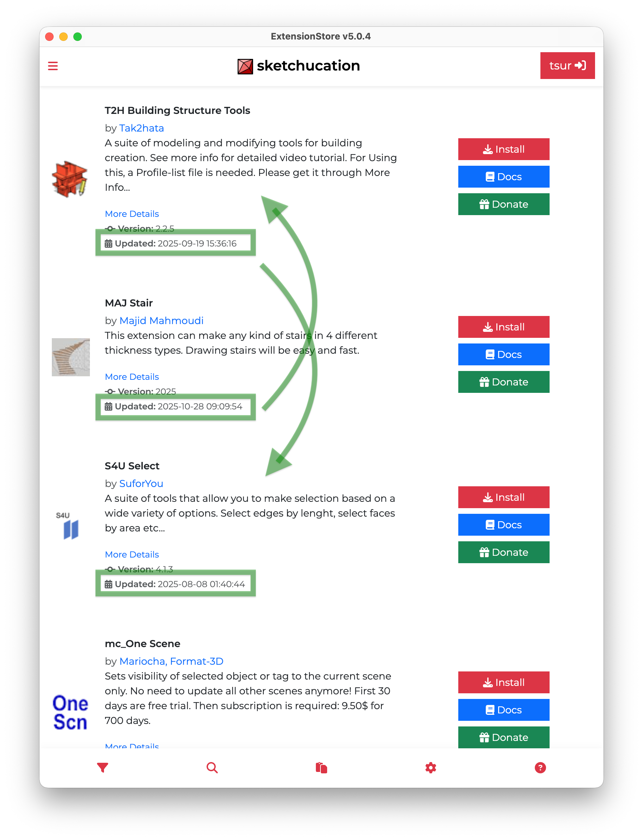Open the filter panel at the bottom
Image resolution: width=643 pixels, height=840 pixels.
pyautogui.click(x=102, y=767)
